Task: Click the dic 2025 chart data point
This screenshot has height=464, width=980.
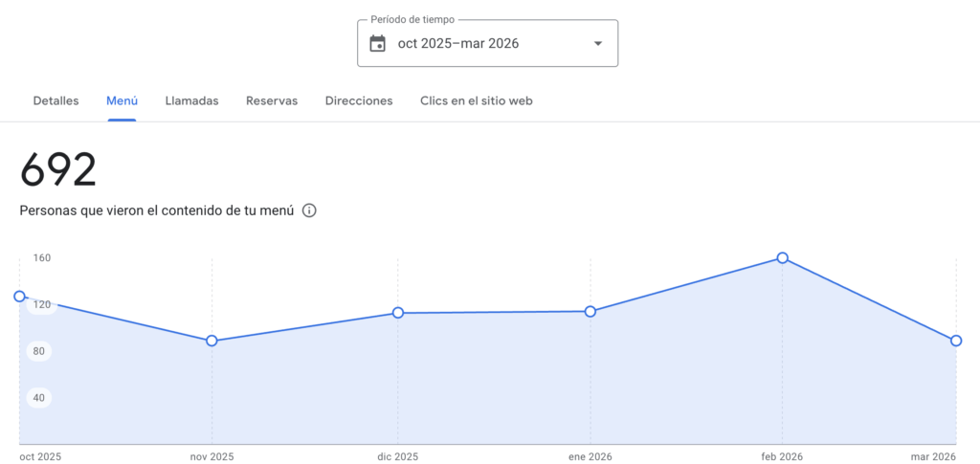Action: [398, 313]
